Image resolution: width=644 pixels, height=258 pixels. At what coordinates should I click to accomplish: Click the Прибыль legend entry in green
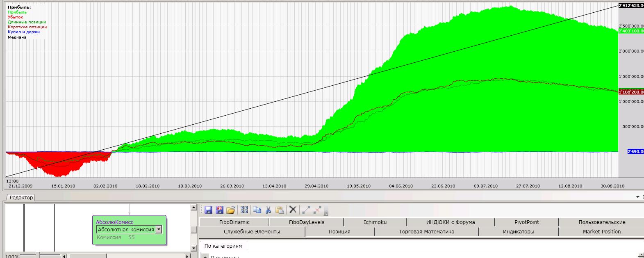17,12
